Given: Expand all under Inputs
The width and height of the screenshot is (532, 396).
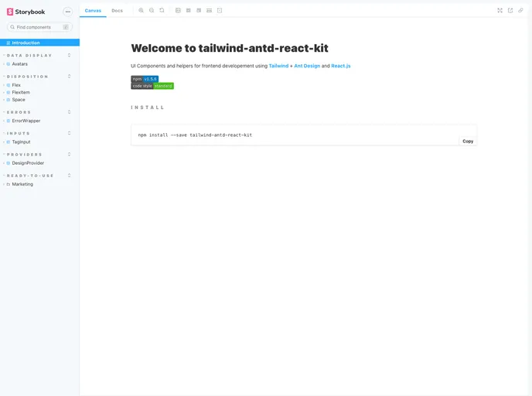Looking at the screenshot, I should coord(70,133).
